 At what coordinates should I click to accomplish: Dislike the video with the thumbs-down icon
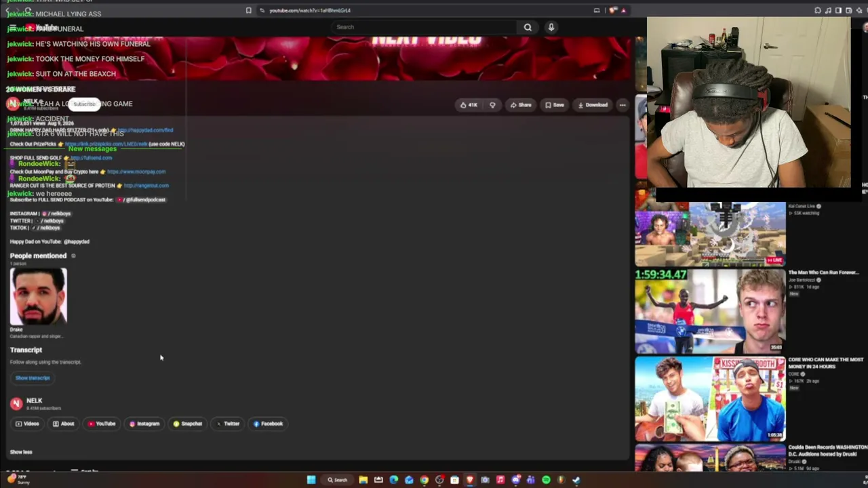click(492, 105)
